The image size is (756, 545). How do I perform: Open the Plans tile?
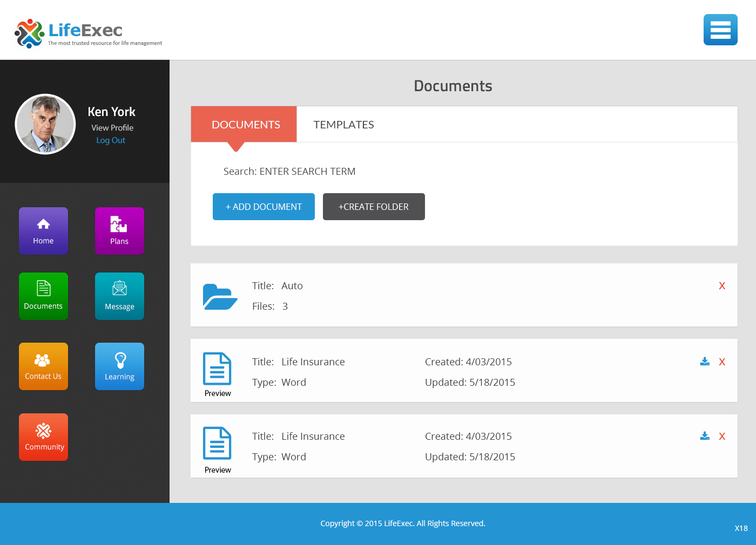(119, 231)
